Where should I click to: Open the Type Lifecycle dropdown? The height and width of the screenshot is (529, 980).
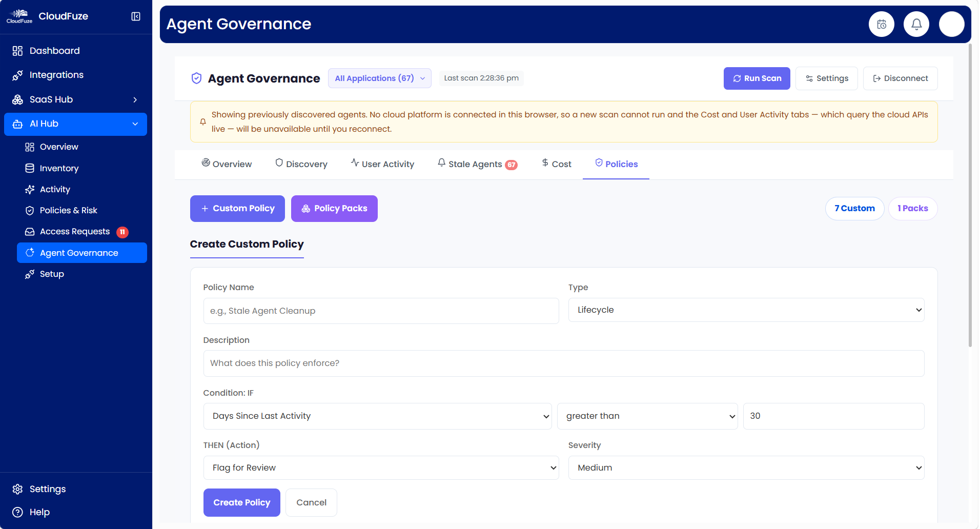click(746, 310)
